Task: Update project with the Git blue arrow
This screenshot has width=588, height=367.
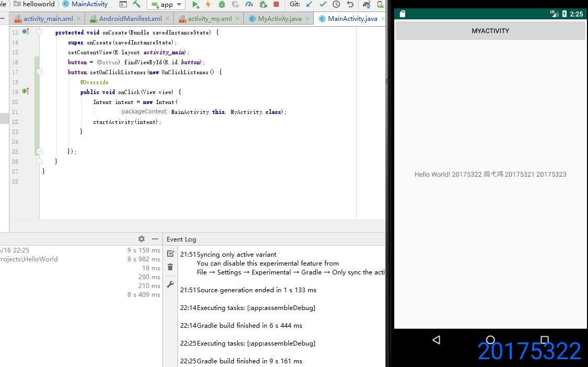Action: [309, 5]
